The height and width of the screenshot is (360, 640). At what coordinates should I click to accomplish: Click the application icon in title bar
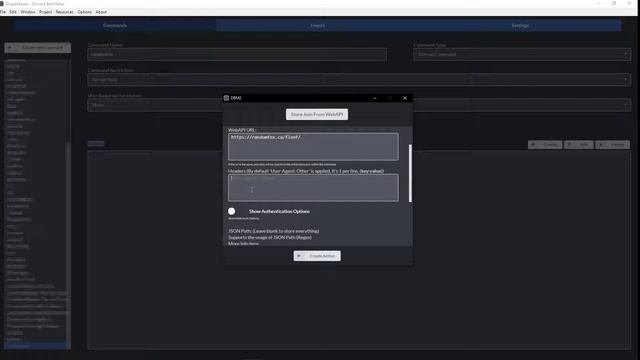click(x=2, y=4)
